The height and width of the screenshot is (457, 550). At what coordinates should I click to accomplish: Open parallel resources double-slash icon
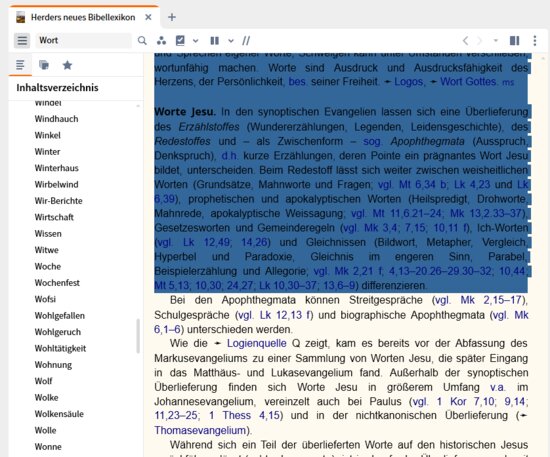(246, 41)
